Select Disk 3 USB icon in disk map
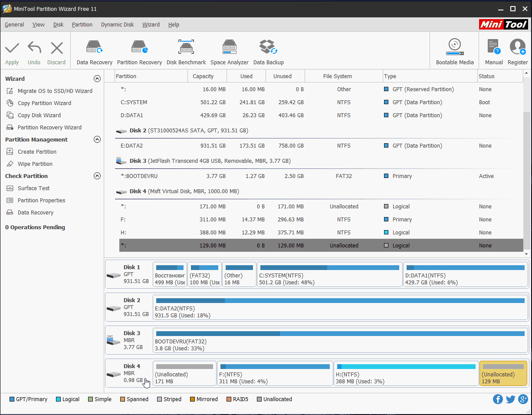The width and height of the screenshot is (532, 415). (x=114, y=340)
